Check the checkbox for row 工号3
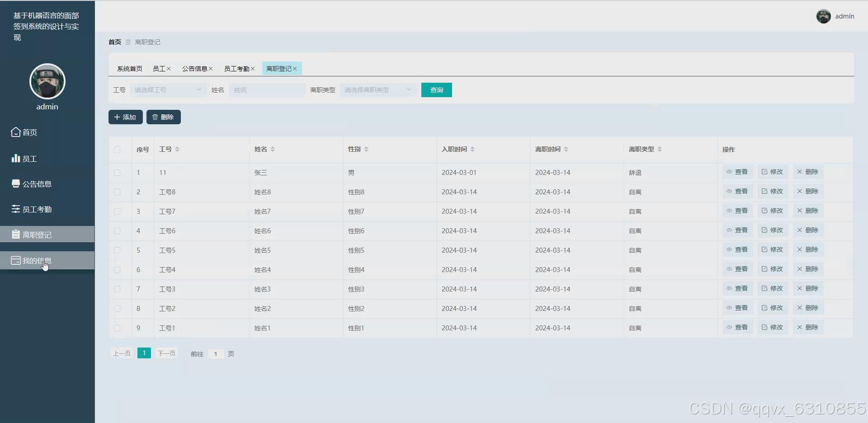The width and height of the screenshot is (868, 423). click(117, 289)
